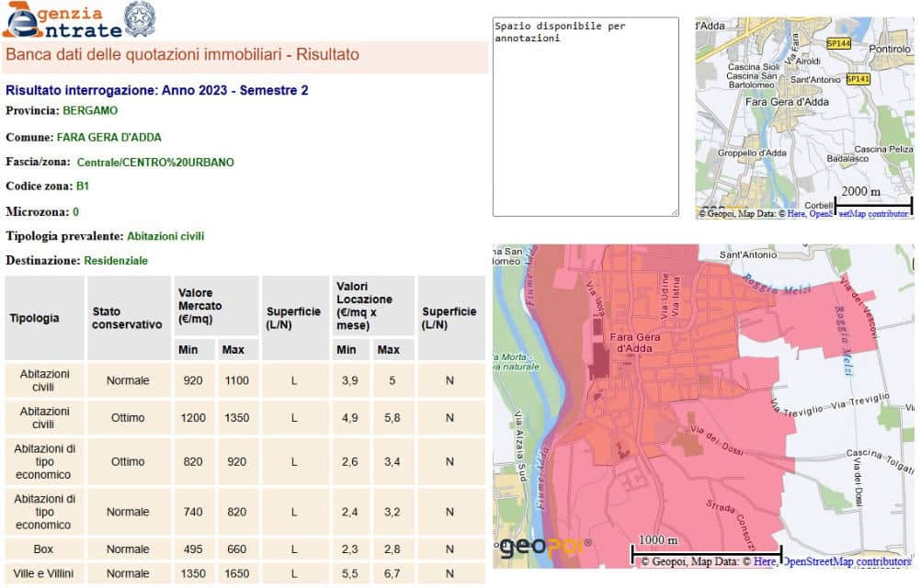This screenshot has height=588, width=921.
Task: Click the SP144 road sign on the map
Action: (838, 43)
